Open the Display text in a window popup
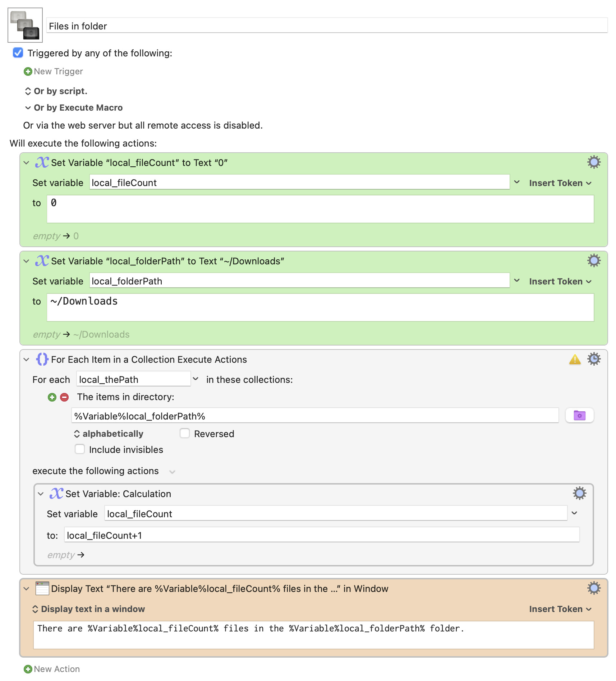 click(88, 609)
